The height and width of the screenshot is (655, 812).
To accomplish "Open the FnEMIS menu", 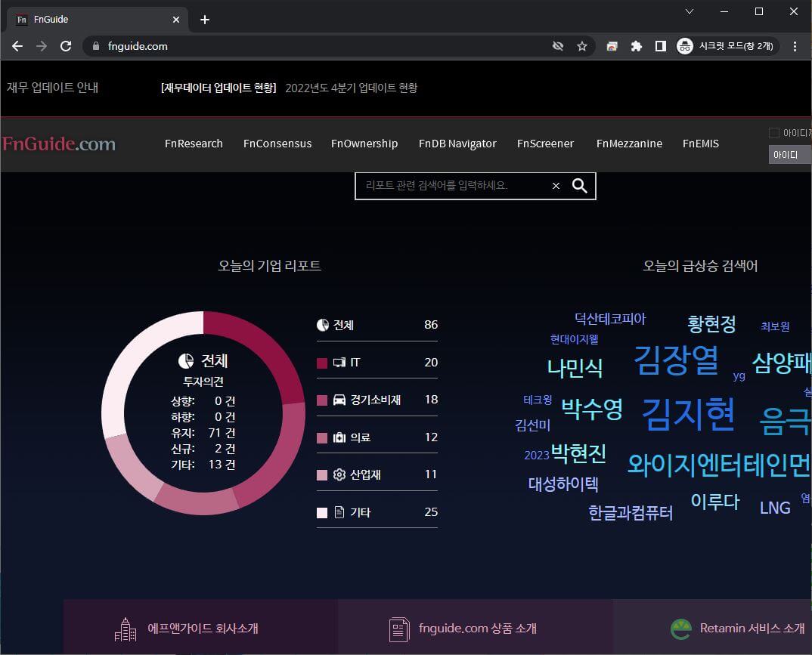I will pos(701,144).
